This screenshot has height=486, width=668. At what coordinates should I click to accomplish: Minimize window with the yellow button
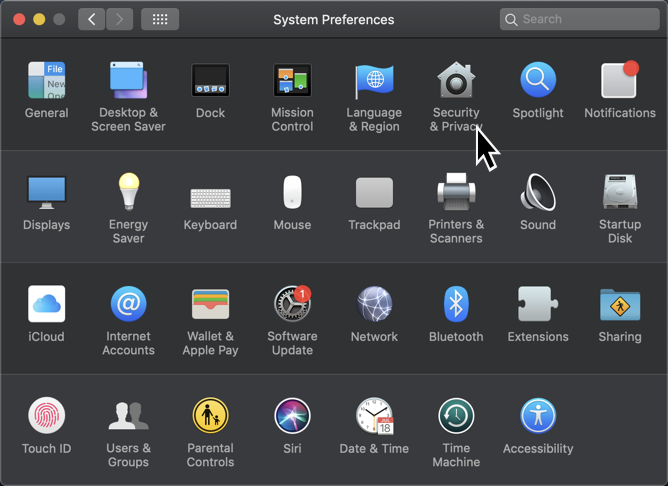coord(39,19)
